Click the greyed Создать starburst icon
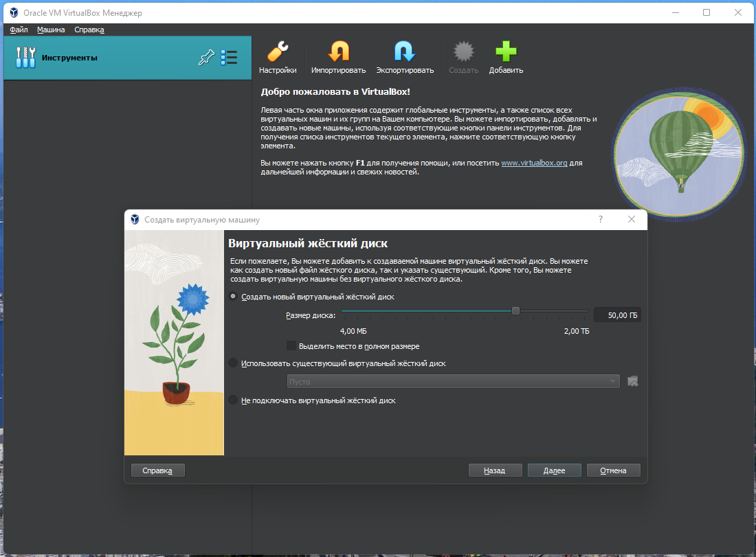 coord(463,51)
